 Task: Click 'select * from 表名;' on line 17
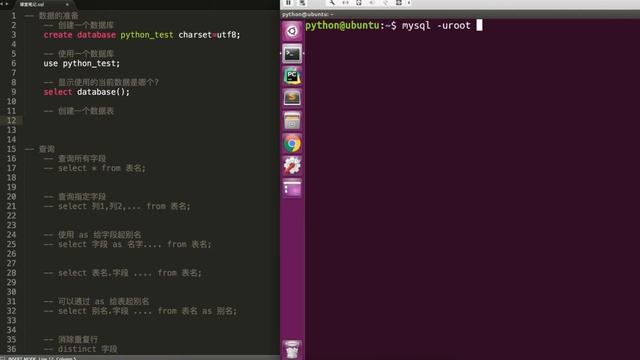click(102, 168)
